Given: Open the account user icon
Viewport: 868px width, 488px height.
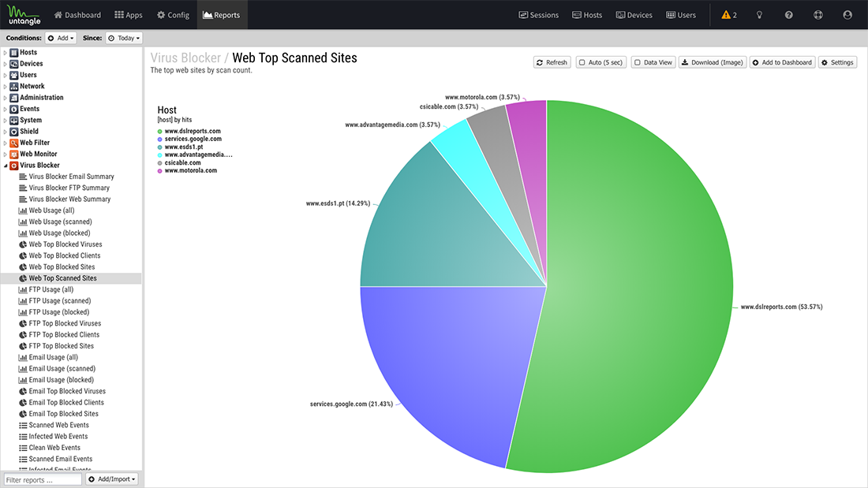Looking at the screenshot, I should pos(847,15).
